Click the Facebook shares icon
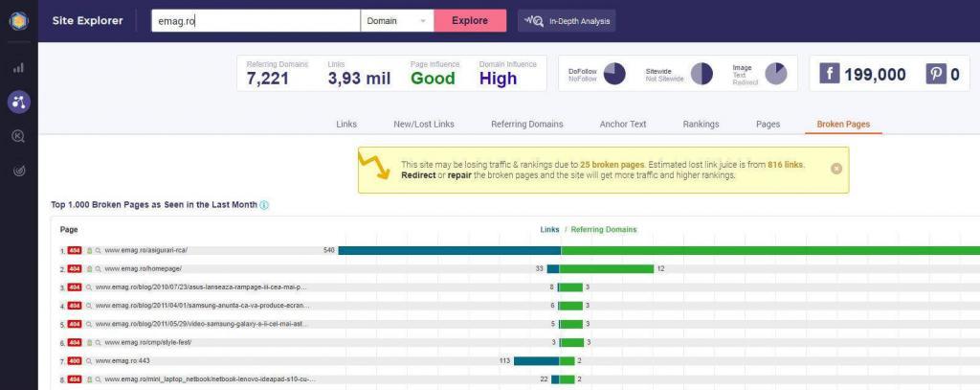The height and width of the screenshot is (390, 980). [x=830, y=74]
